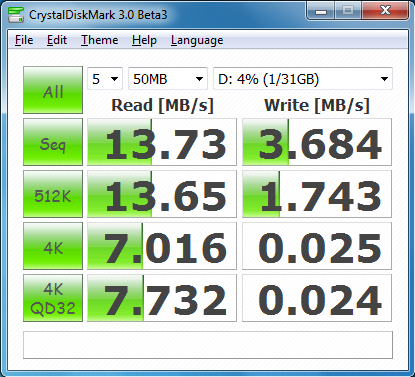Open the test count dropdown showing 5
The width and height of the screenshot is (415, 377).
(x=105, y=79)
